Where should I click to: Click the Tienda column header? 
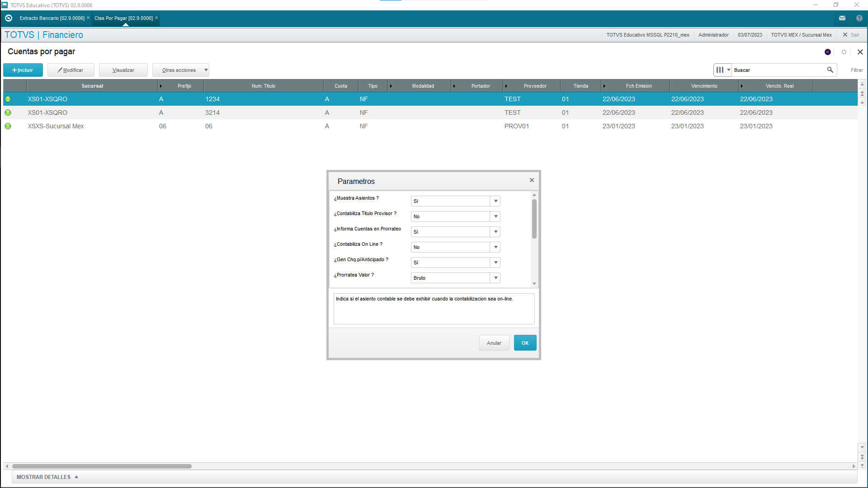coord(581,86)
